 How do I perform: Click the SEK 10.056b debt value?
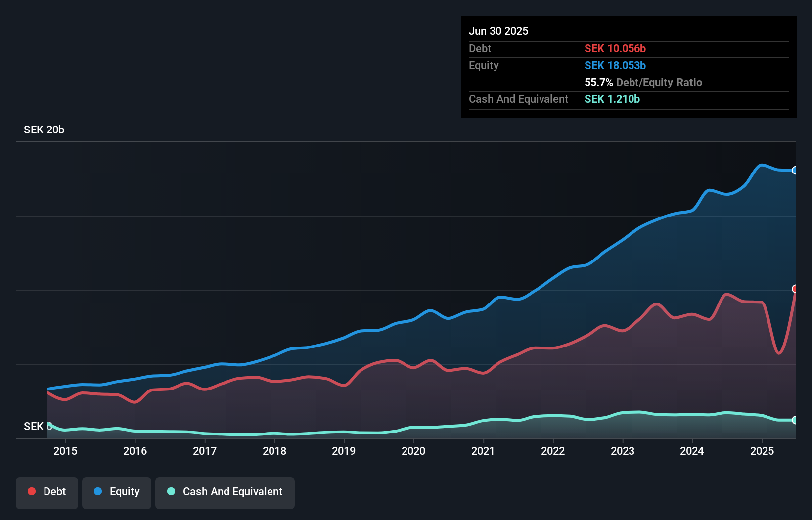[x=615, y=49]
